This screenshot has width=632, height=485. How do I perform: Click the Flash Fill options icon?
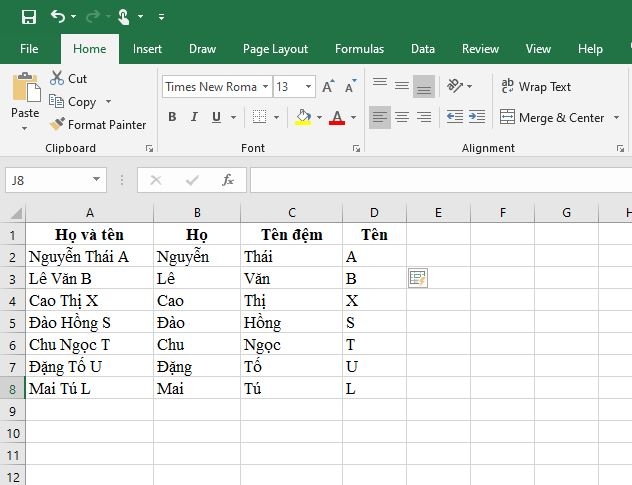(418, 278)
